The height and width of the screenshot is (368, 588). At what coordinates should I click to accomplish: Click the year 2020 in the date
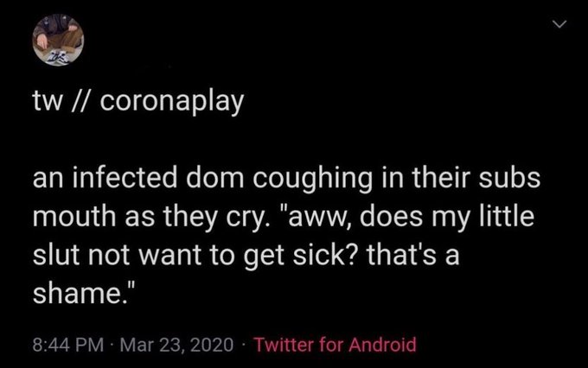pyautogui.click(x=212, y=345)
